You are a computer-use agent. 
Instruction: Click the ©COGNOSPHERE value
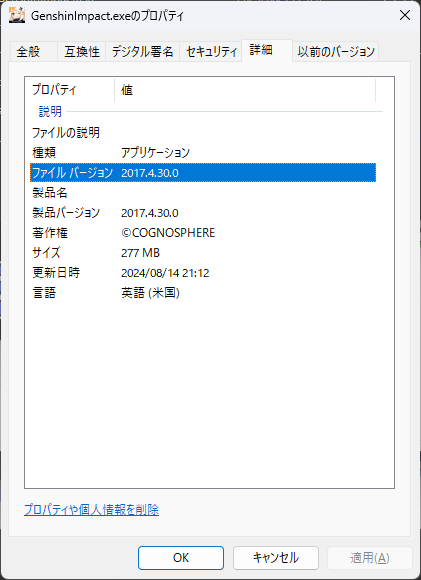pos(168,233)
